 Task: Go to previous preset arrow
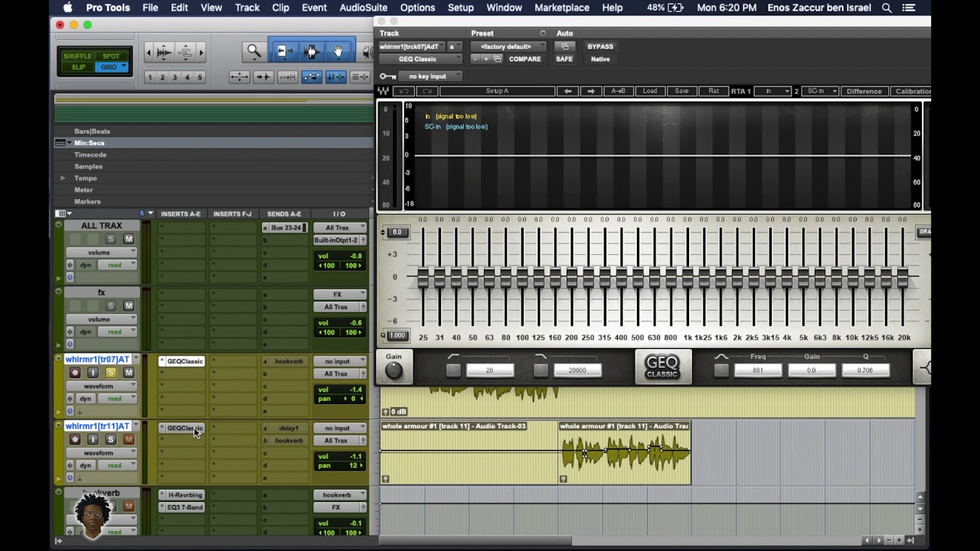coord(567,91)
